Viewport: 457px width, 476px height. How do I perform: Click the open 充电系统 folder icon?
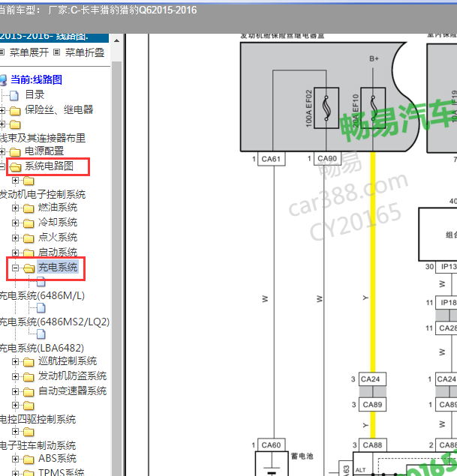coord(29,268)
